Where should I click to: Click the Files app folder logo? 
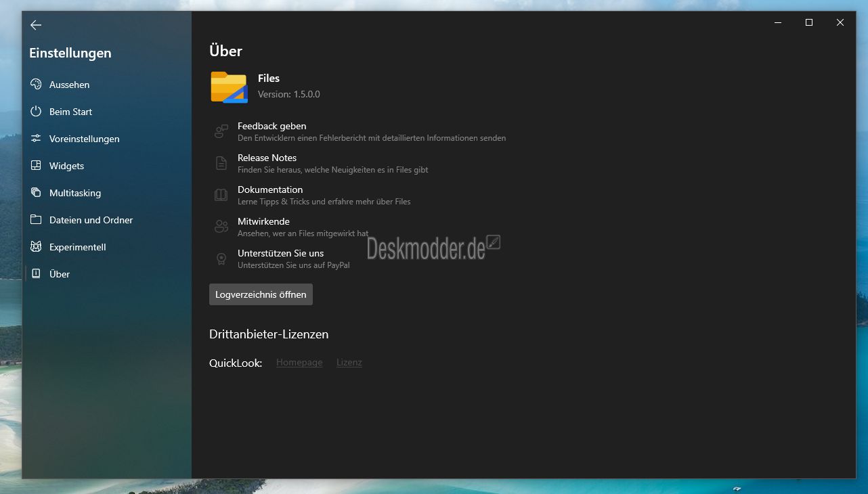229,87
